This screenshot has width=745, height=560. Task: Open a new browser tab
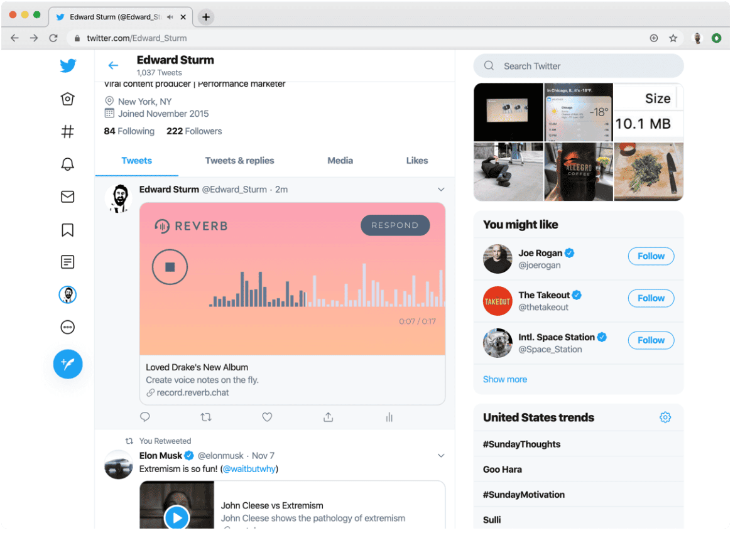[x=206, y=17]
